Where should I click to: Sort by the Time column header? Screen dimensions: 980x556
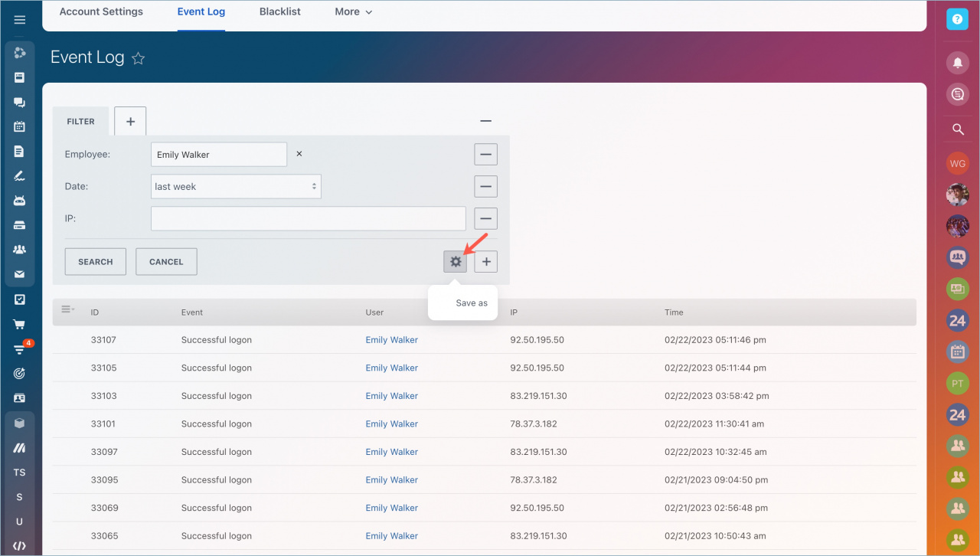pos(674,312)
